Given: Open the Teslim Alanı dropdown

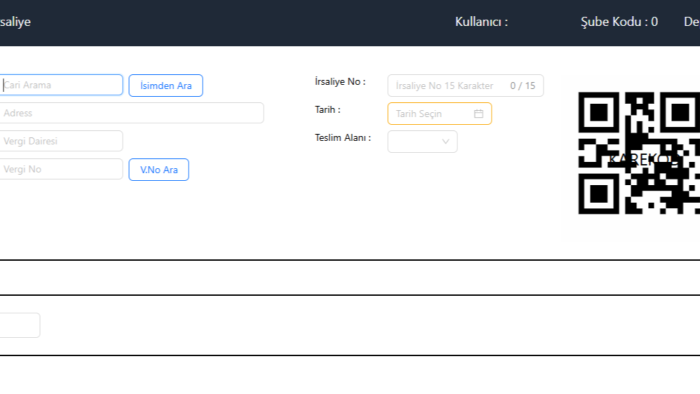Looking at the screenshot, I should point(422,141).
